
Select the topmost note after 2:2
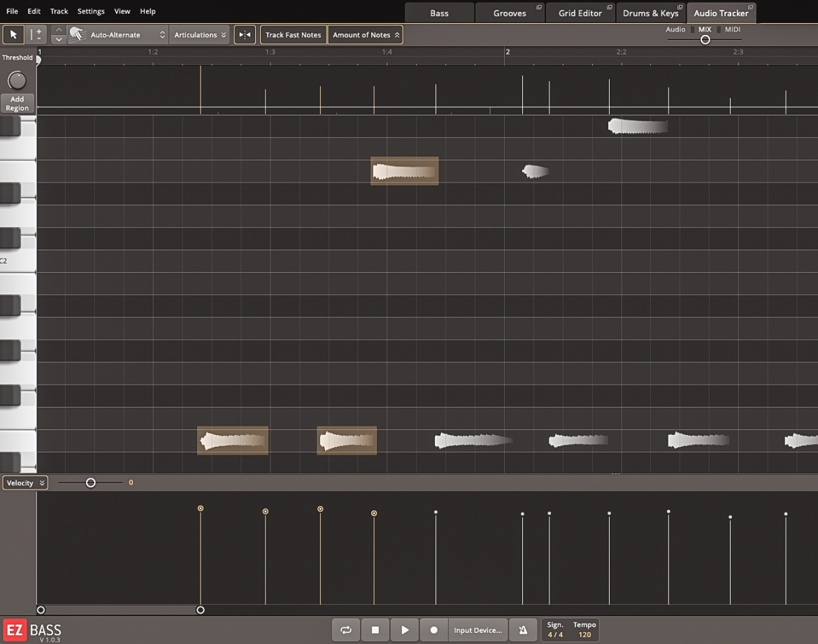click(638, 127)
